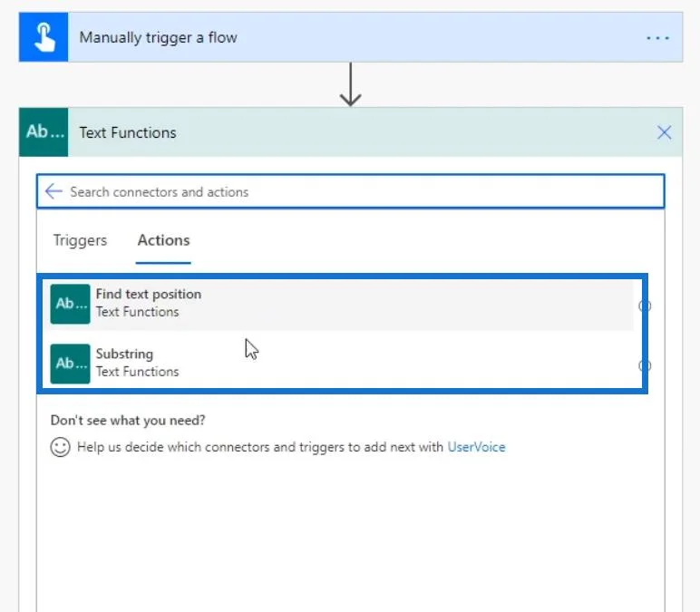
Task: Go back using the search box arrow
Action: coord(53,191)
